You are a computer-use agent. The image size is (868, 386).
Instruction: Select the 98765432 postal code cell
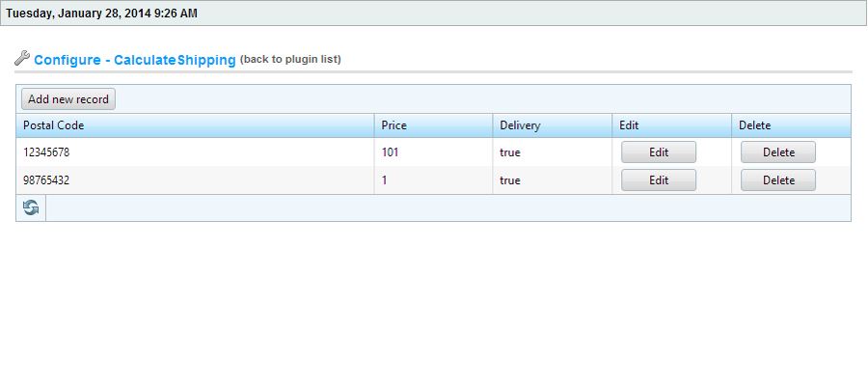click(195, 180)
